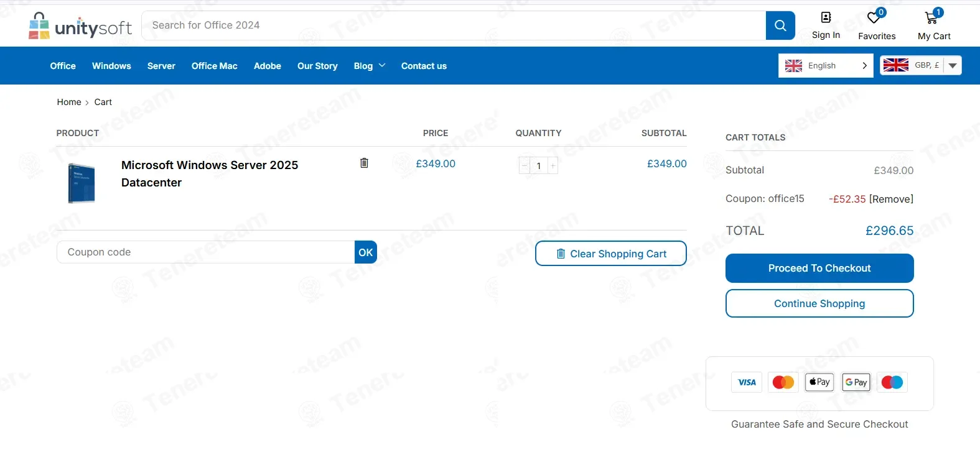This screenshot has width=980, height=455.
Task: Open the Adobe menu item
Action: [x=268, y=66]
